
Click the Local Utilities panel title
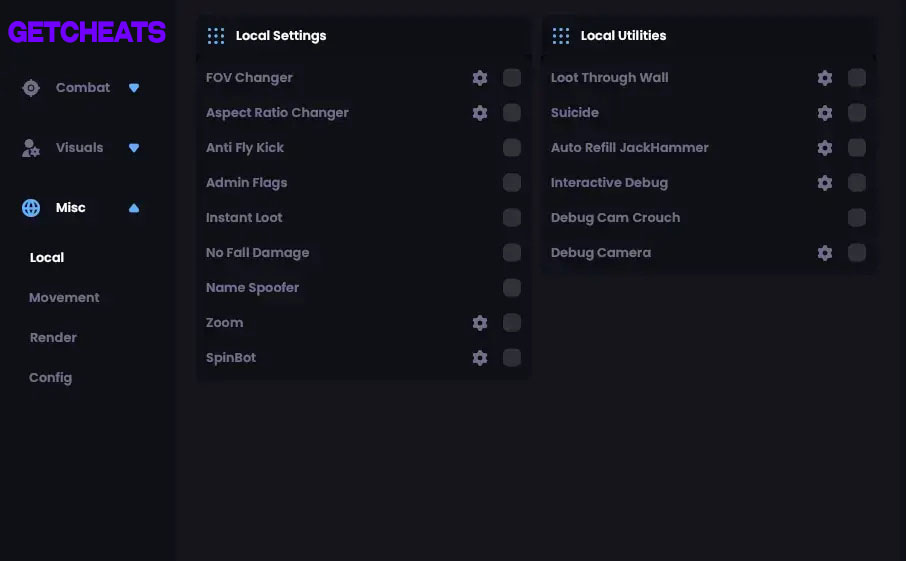click(623, 36)
